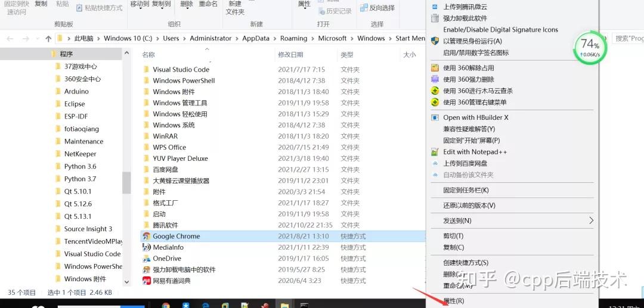Screen dimensions: 644x308
Task: Select Arduino in the navigation tree
Action: tap(76, 91)
